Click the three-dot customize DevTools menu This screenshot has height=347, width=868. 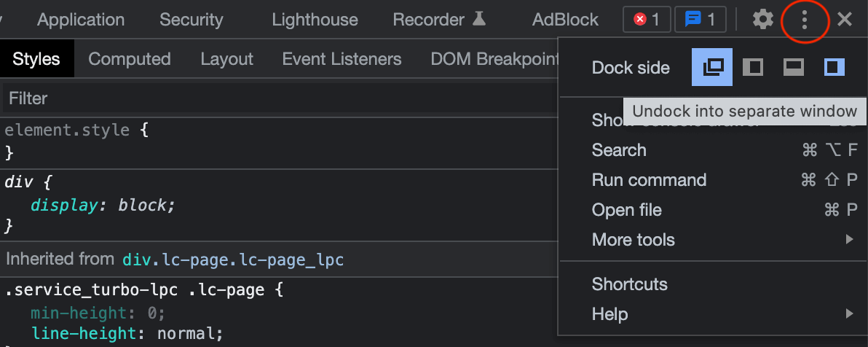(805, 20)
